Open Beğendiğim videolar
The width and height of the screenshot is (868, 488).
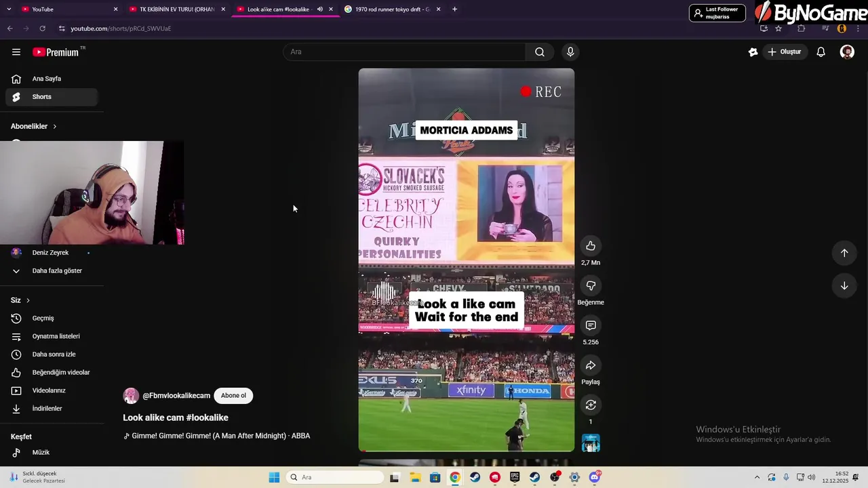pos(53,373)
